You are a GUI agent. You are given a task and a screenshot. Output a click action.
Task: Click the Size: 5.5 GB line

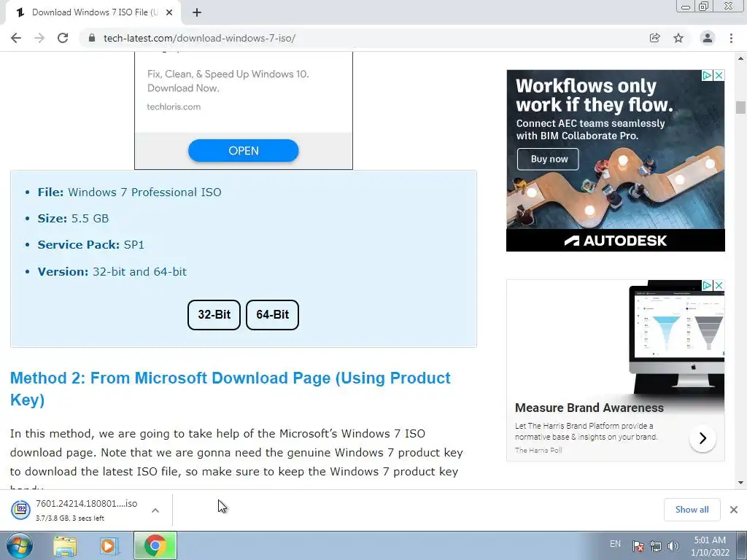pyautogui.click(x=74, y=219)
